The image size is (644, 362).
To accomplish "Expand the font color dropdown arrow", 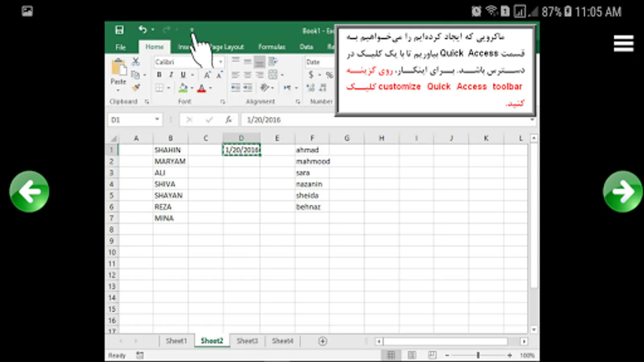I will tap(211, 88).
